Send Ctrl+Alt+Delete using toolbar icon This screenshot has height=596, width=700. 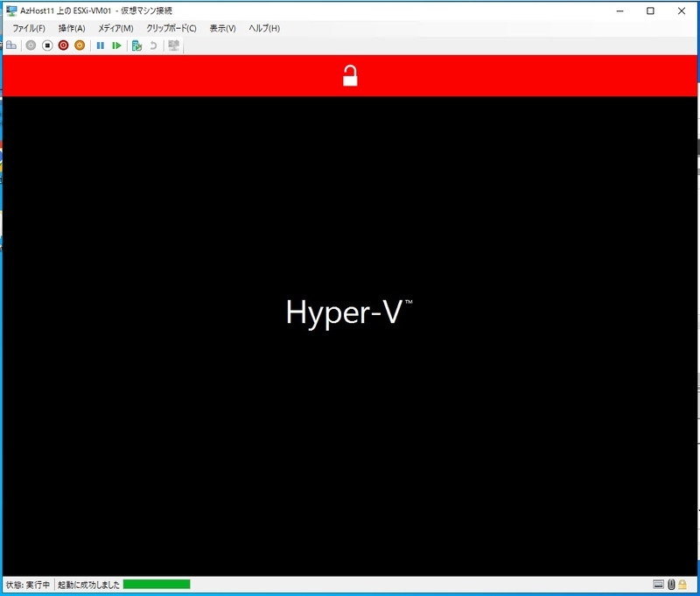point(11,46)
